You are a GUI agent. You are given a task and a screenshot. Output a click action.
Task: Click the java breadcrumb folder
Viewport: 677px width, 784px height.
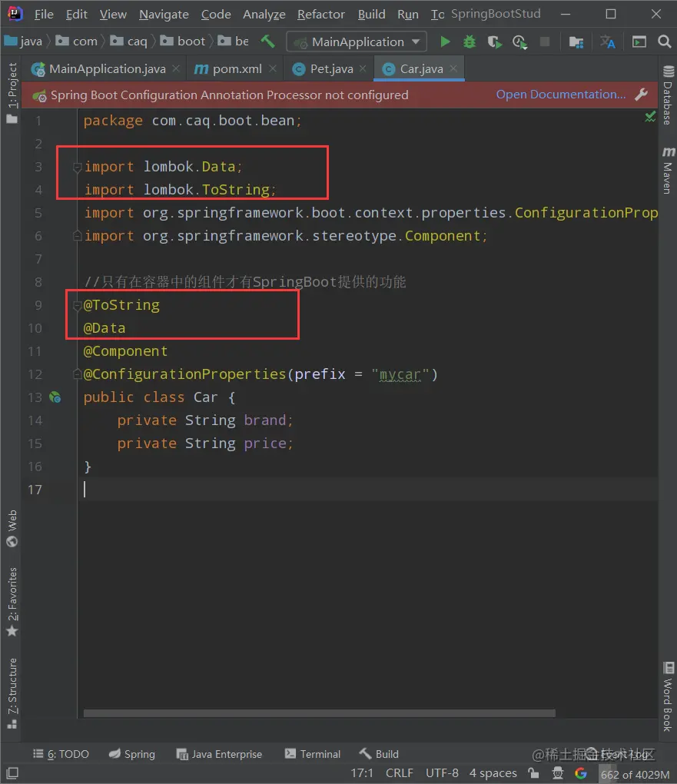point(24,42)
